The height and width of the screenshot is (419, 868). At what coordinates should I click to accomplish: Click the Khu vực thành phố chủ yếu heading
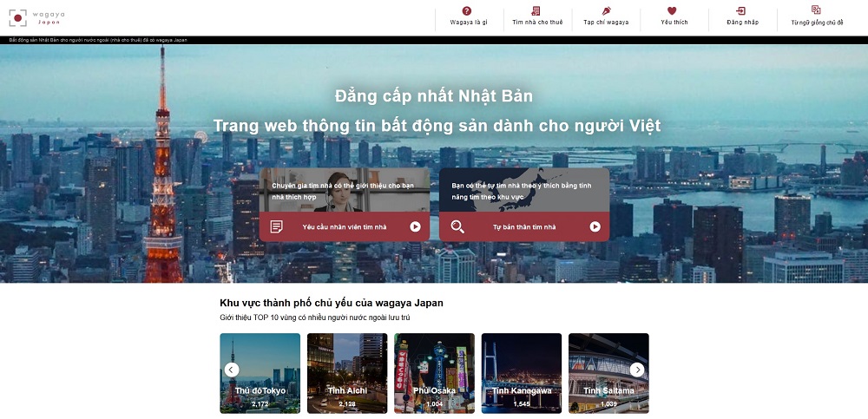click(x=332, y=303)
